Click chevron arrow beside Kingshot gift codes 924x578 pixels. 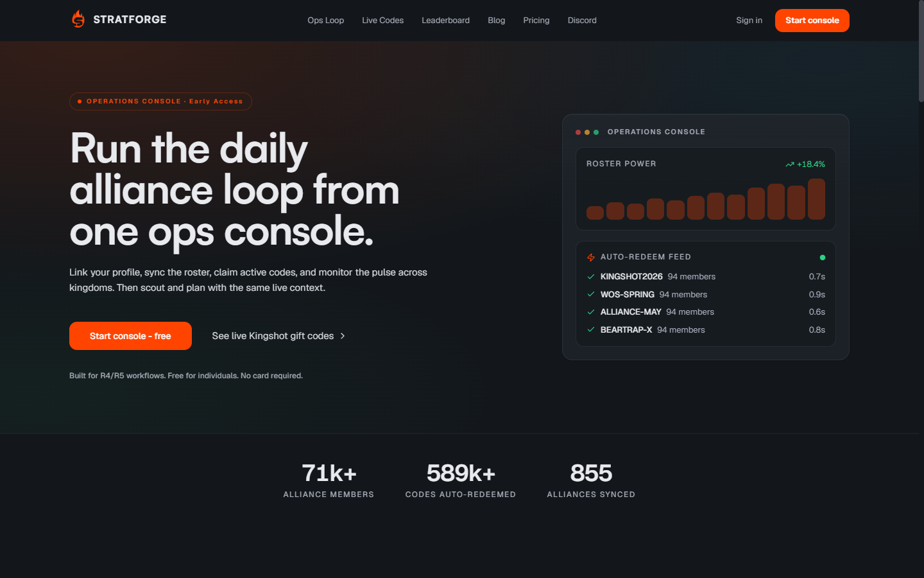point(343,336)
